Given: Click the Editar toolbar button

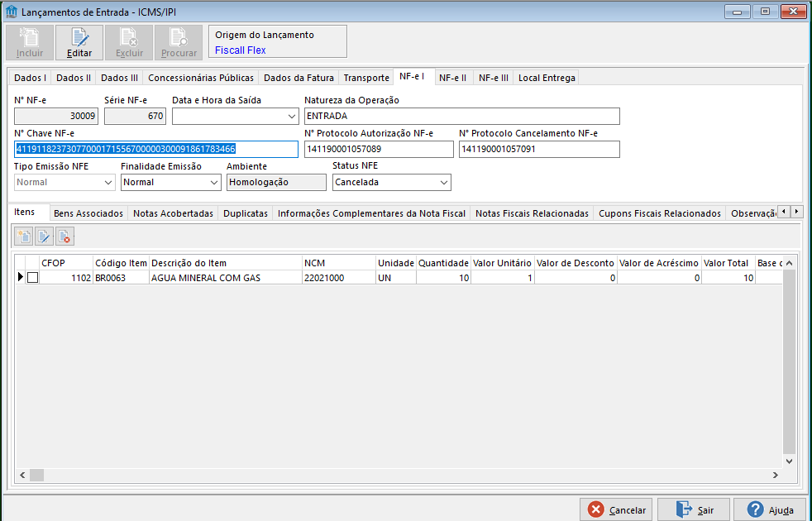Looking at the screenshot, I should point(79,42).
